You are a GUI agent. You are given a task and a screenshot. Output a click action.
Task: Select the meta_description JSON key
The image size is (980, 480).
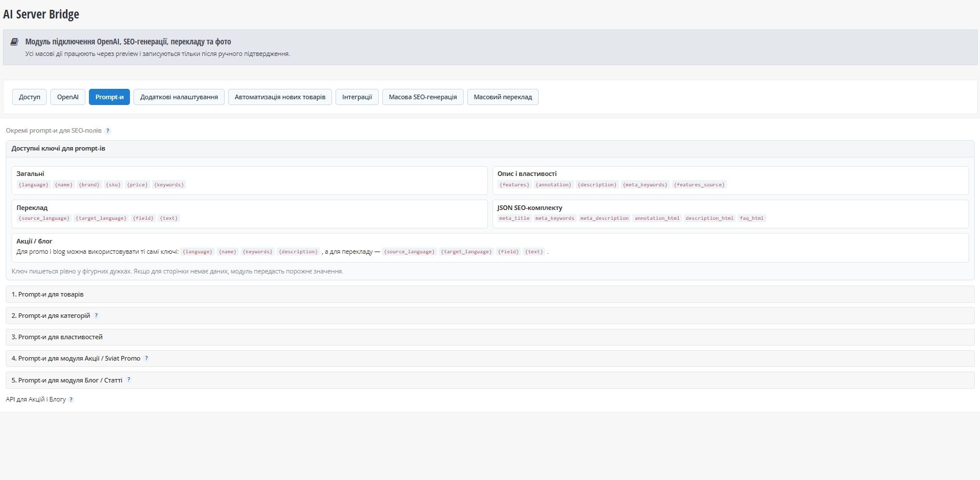pyautogui.click(x=605, y=218)
